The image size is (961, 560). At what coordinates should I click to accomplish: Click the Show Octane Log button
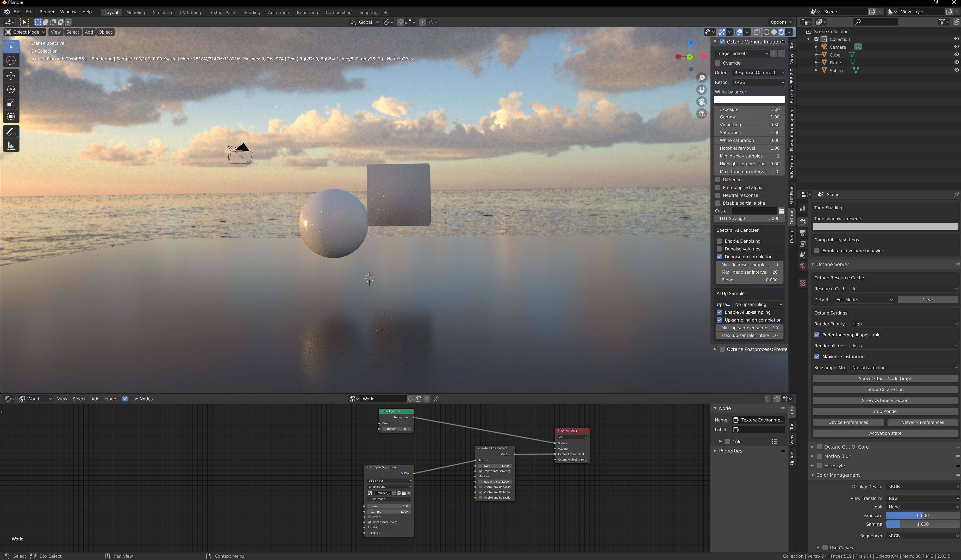[x=885, y=389]
